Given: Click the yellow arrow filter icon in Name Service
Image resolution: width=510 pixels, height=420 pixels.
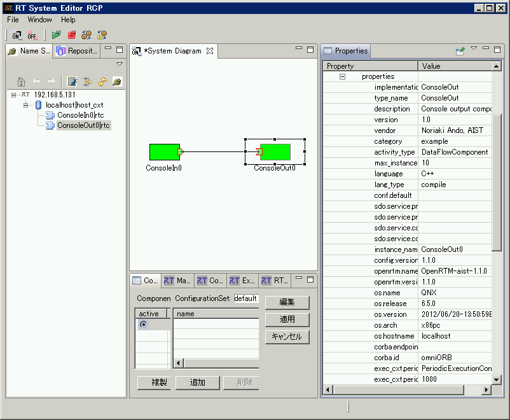Looking at the screenshot, I should click(x=87, y=81).
